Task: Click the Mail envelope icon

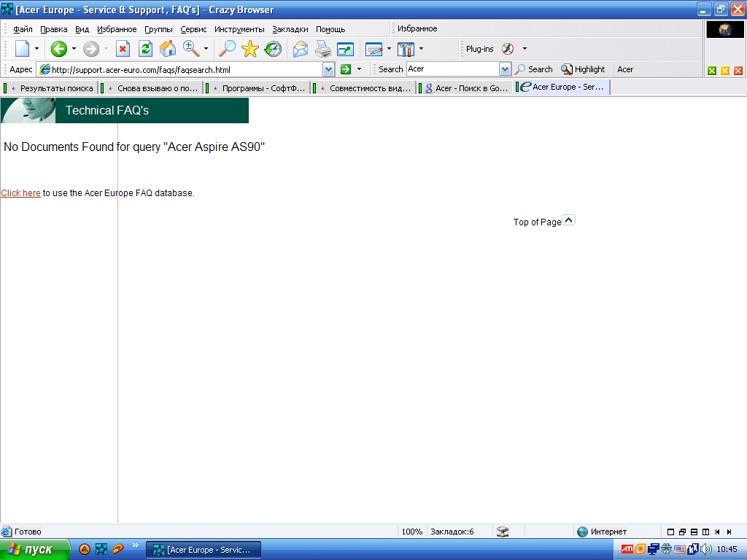Action: coord(300,49)
